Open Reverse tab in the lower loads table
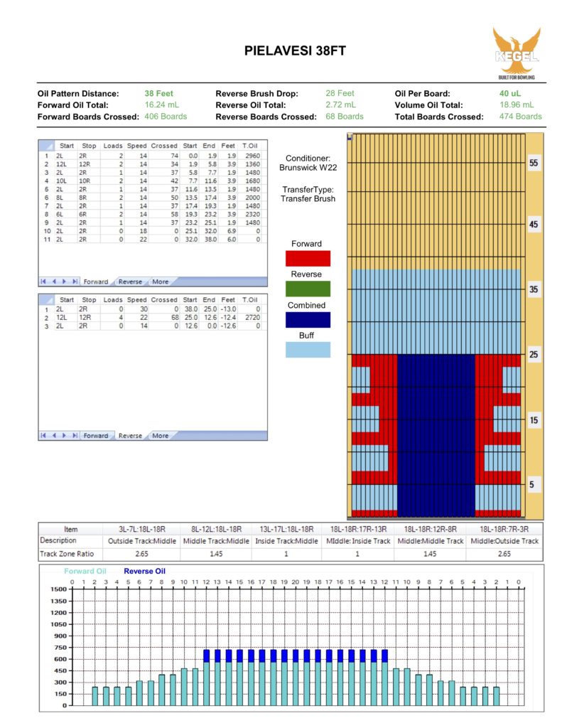 (x=130, y=436)
